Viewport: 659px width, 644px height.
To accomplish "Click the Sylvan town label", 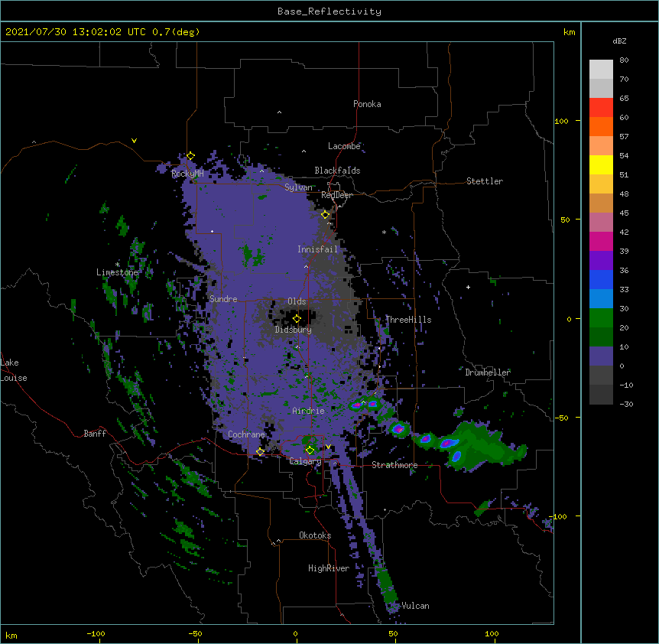I will click(x=298, y=187).
